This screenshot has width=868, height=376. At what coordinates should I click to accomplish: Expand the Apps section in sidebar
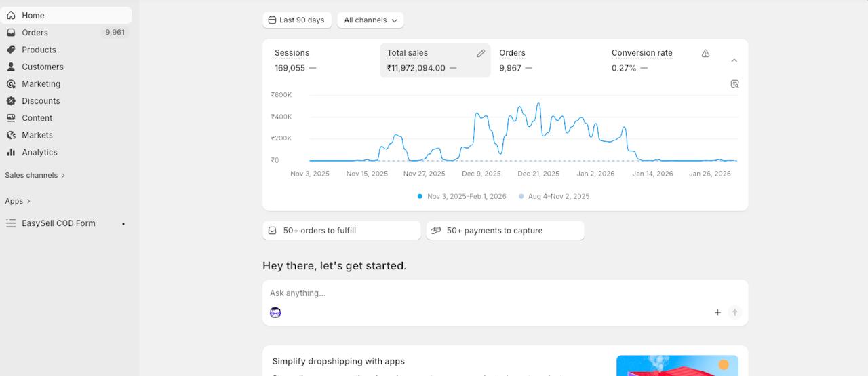point(18,201)
